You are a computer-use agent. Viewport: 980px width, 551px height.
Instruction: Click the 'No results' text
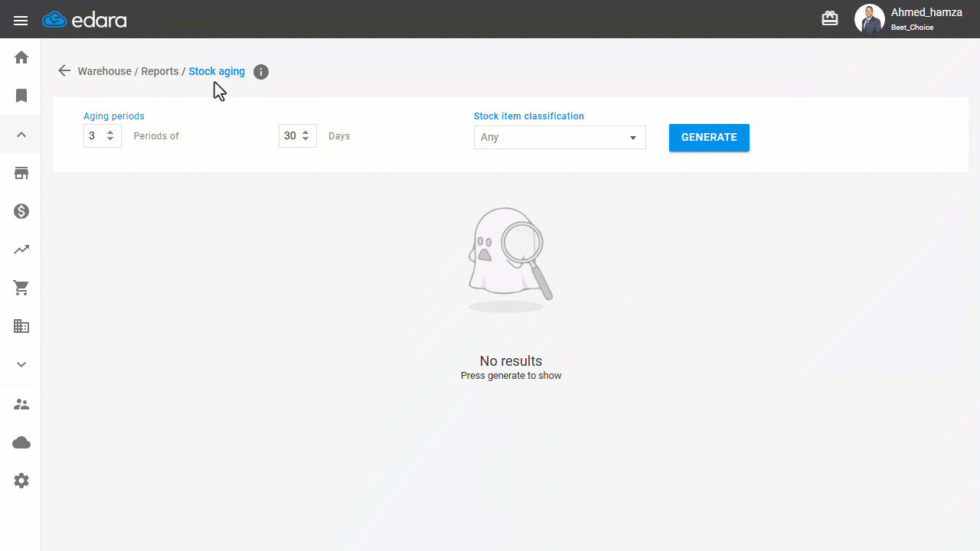(x=511, y=360)
